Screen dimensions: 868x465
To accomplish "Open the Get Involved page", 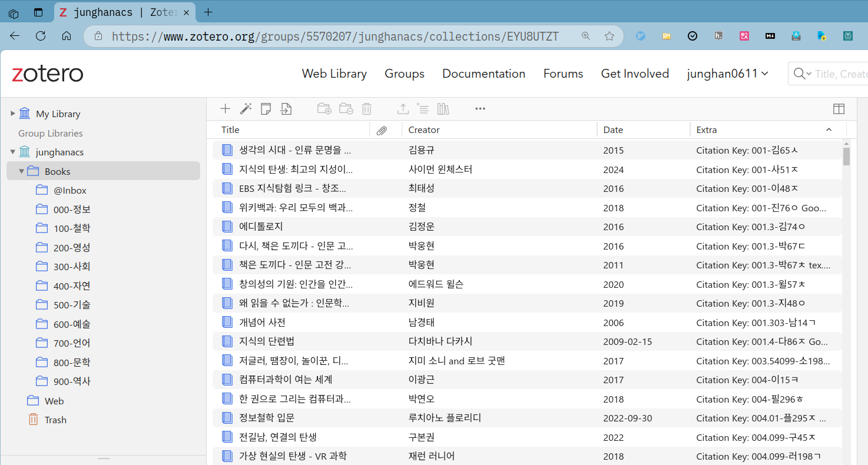I will pyautogui.click(x=635, y=74).
